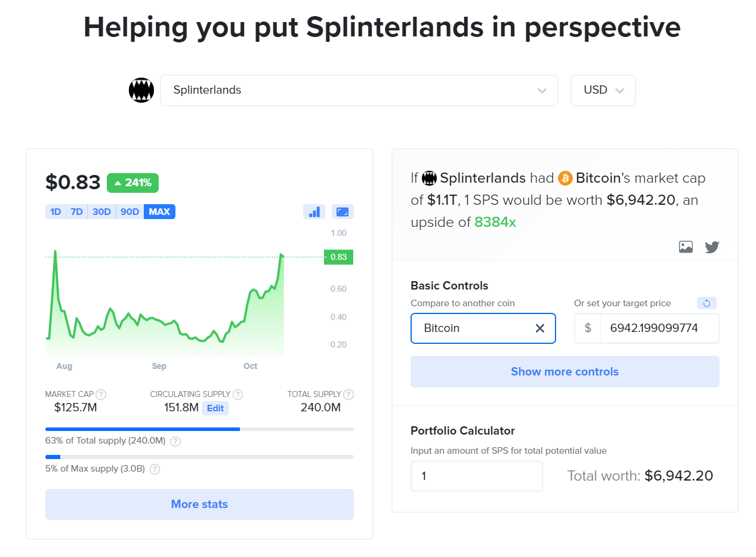Expand Show more controls
This screenshot has height=557, width=756.
pos(564,372)
